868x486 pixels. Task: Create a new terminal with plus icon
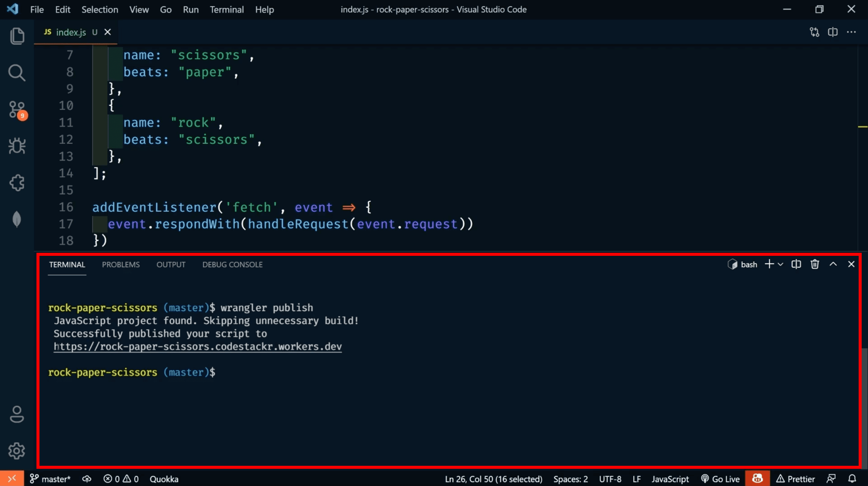point(769,264)
